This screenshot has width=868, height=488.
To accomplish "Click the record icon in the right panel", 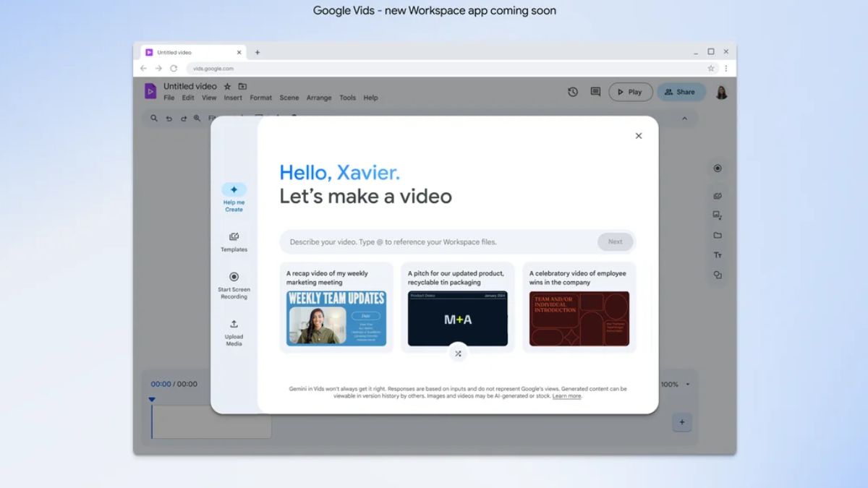I will 718,168.
